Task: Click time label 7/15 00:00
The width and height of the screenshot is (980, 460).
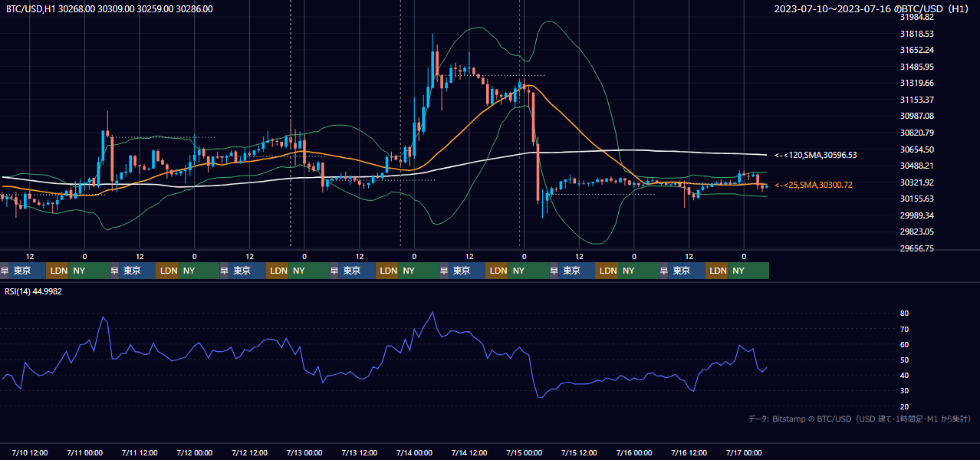Action: click(525, 452)
